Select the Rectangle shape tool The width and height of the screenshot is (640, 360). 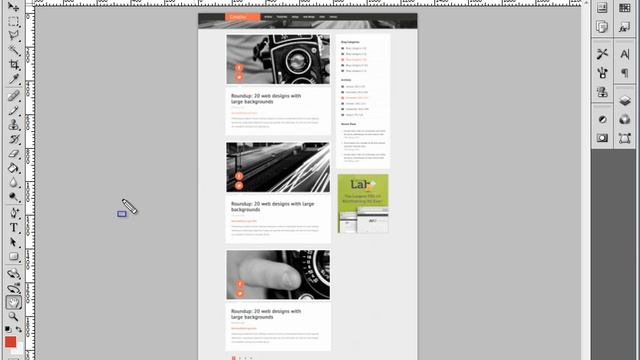(x=13, y=256)
